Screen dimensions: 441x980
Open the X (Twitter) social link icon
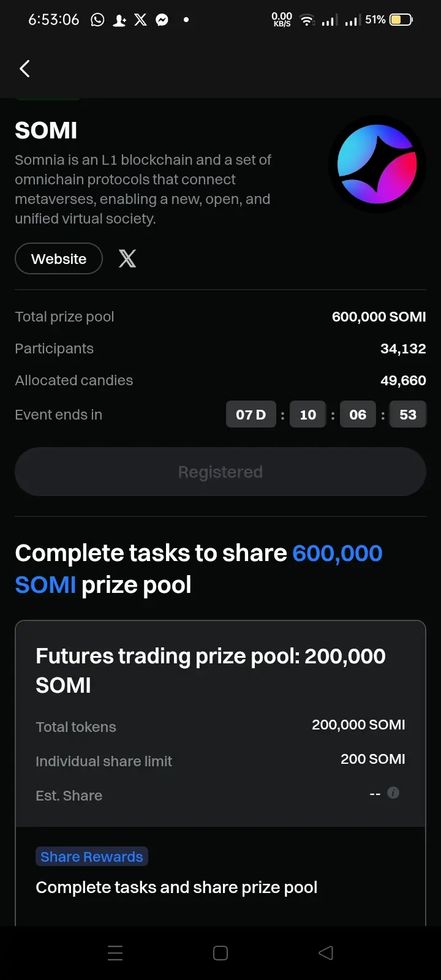point(127,258)
